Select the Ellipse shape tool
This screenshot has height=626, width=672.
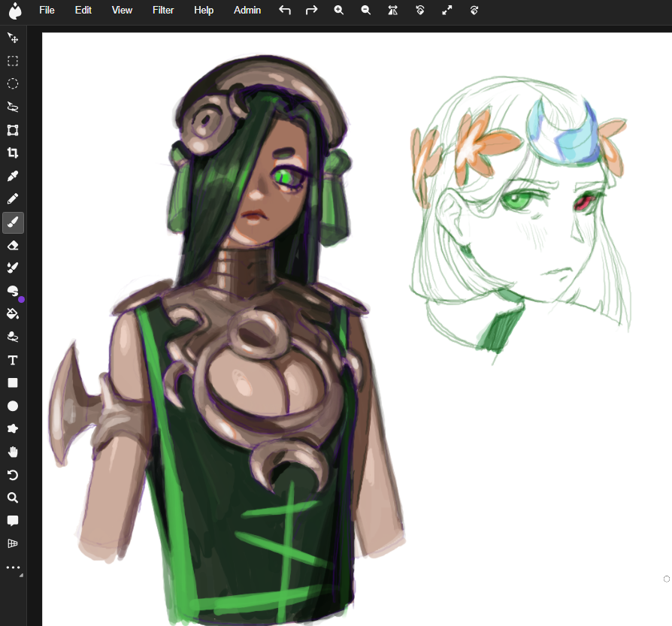[x=13, y=407]
